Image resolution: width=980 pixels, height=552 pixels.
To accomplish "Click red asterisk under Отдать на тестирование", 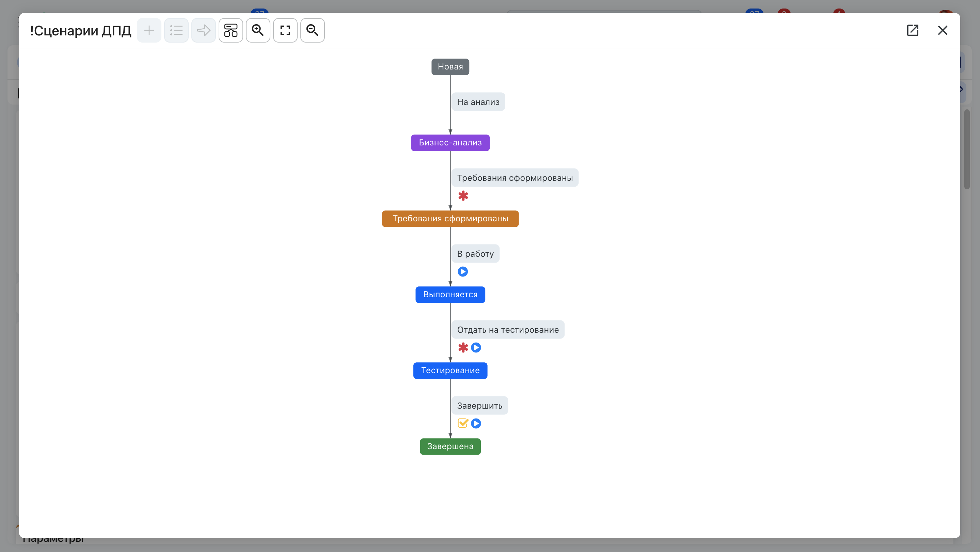I will coord(463,348).
